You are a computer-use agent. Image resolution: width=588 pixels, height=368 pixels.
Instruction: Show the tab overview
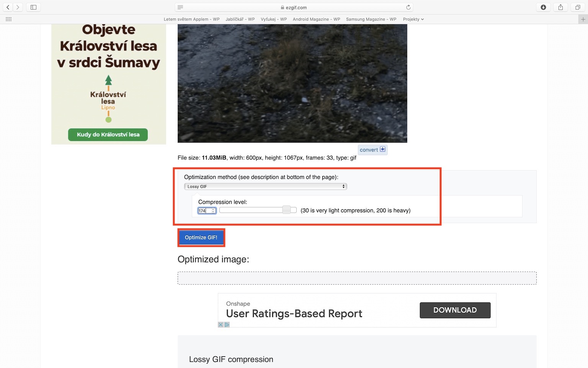[578, 7]
